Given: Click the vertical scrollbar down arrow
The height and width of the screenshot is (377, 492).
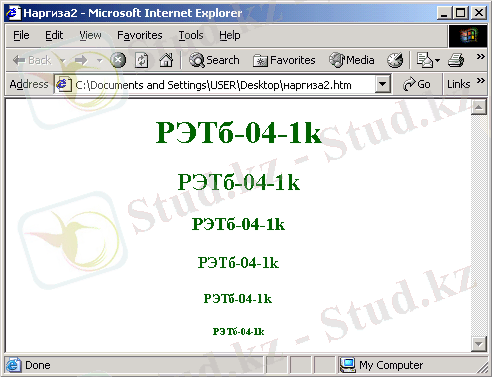Looking at the screenshot, I should 479,344.
